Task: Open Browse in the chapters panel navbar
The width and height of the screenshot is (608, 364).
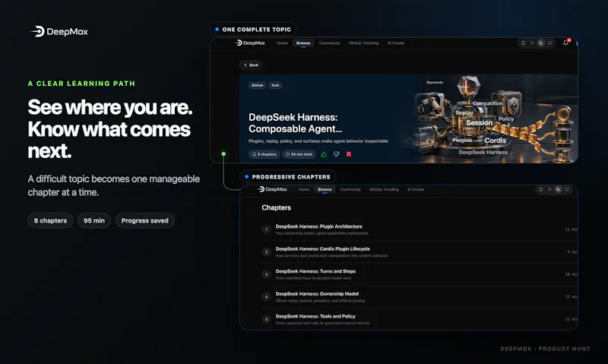Action: tap(325, 189)
